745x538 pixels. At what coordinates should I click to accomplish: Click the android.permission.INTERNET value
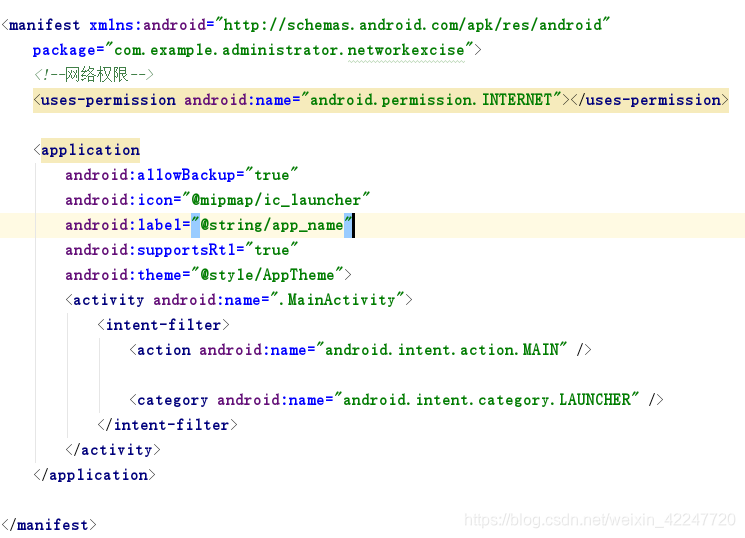click(x=430, y=100)
